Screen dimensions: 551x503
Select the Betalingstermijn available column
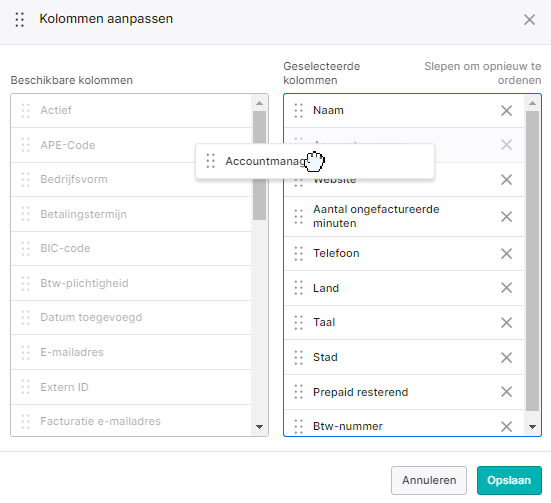pyautogui.click(x=131, y=214)
